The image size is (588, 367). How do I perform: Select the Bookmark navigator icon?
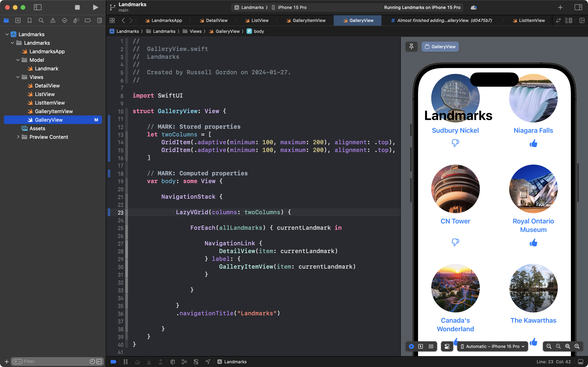click(x=30, y=20)
